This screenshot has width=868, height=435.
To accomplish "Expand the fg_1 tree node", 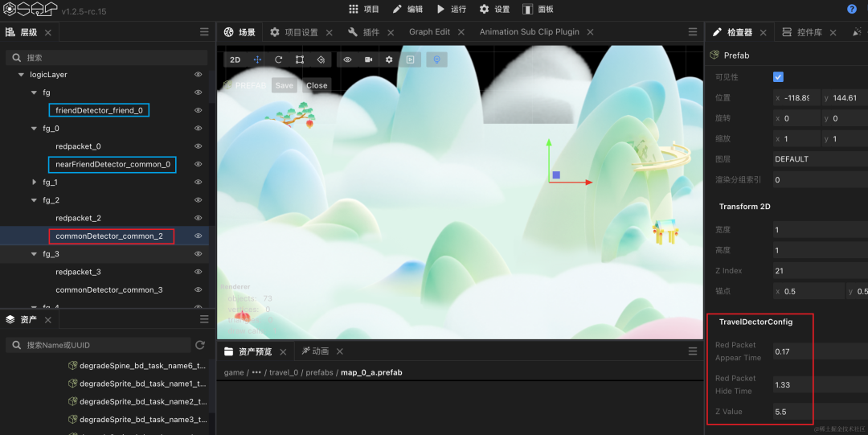I will tap(35, 182).
